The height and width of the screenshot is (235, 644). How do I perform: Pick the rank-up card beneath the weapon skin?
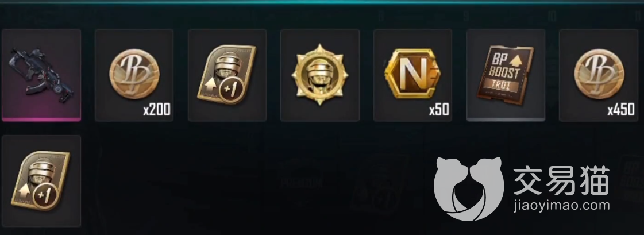(41, 181)
